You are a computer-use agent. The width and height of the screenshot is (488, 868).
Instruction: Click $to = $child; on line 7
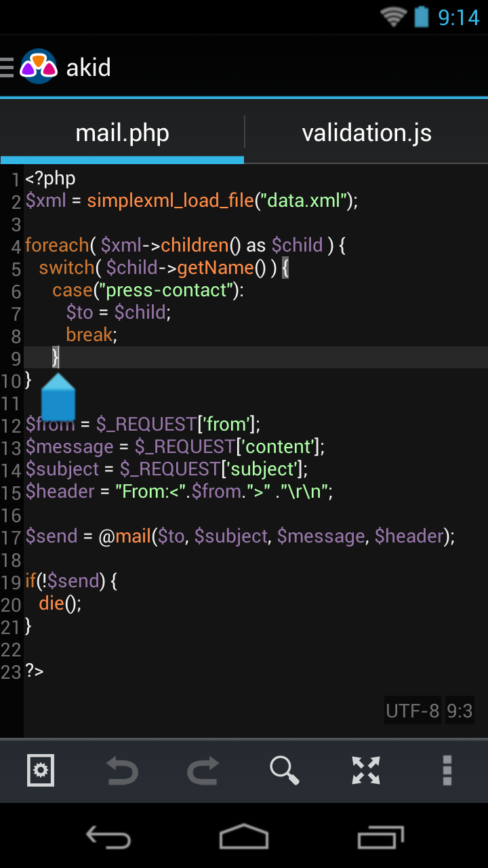119,312
